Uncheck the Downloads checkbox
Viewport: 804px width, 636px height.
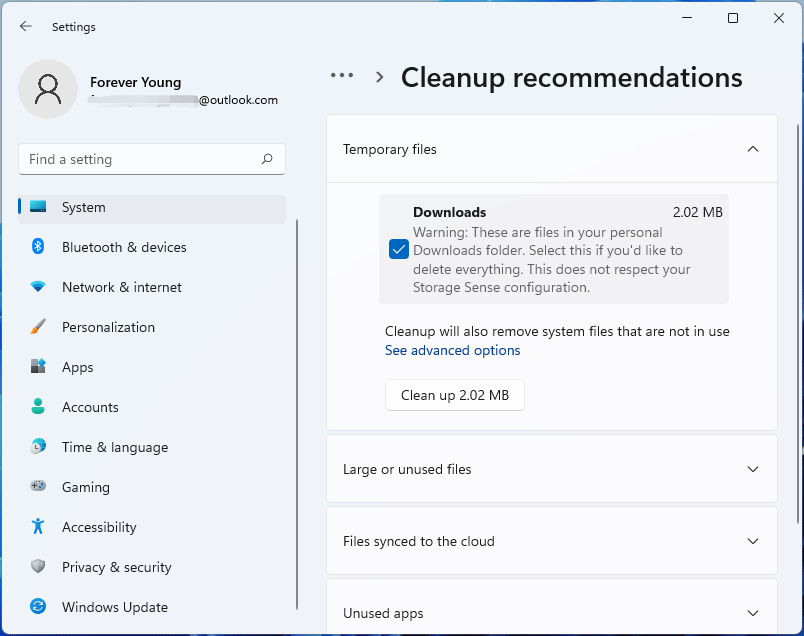point(399,249)
